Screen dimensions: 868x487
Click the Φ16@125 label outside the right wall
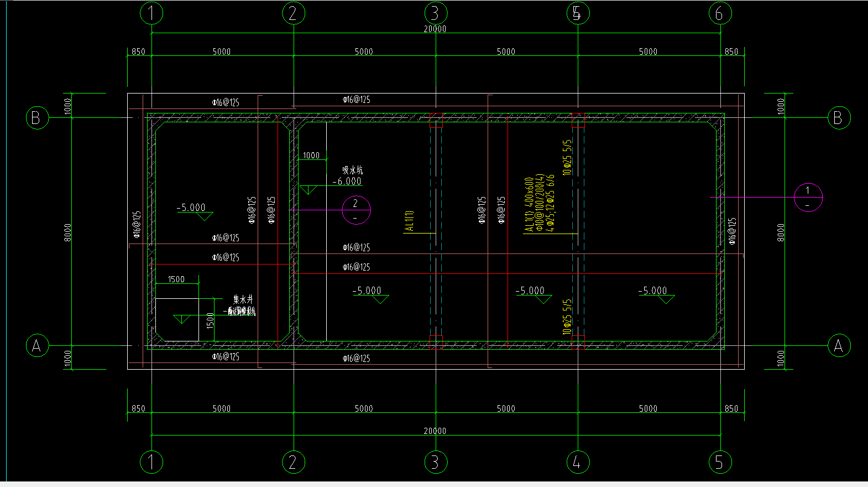(732, 231)
